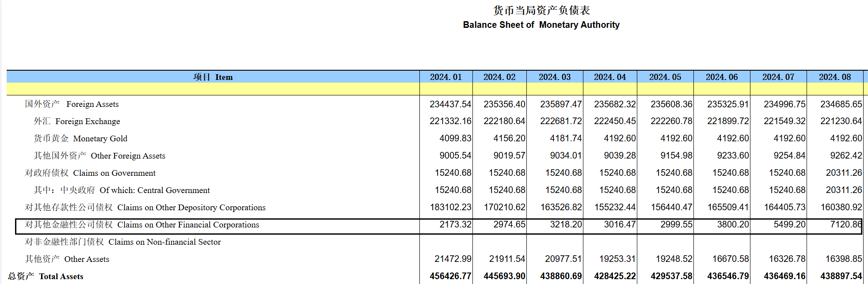868x284 pixels.
Task: Click the 'Foreign Exchange' row label
Action: coord(88,121)
